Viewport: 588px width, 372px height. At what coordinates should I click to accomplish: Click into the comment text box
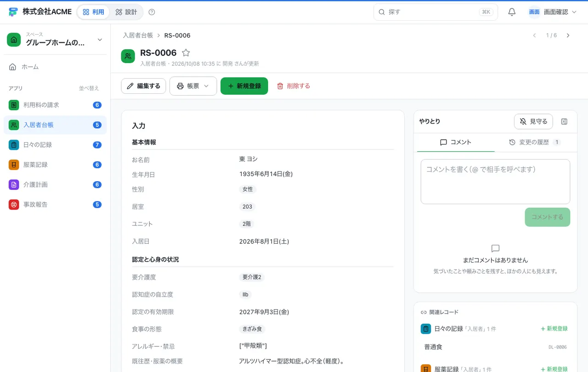[x=495, y=182]
